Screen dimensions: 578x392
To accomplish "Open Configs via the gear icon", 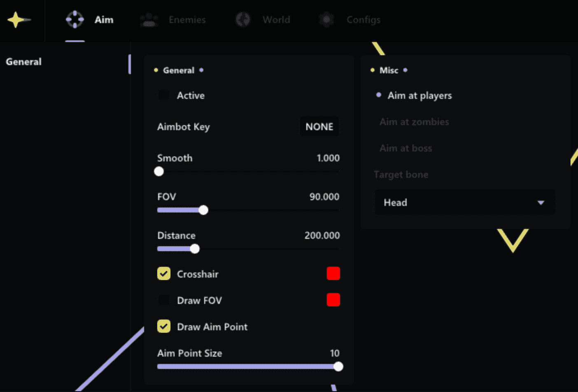I will (x=326, y=20).
